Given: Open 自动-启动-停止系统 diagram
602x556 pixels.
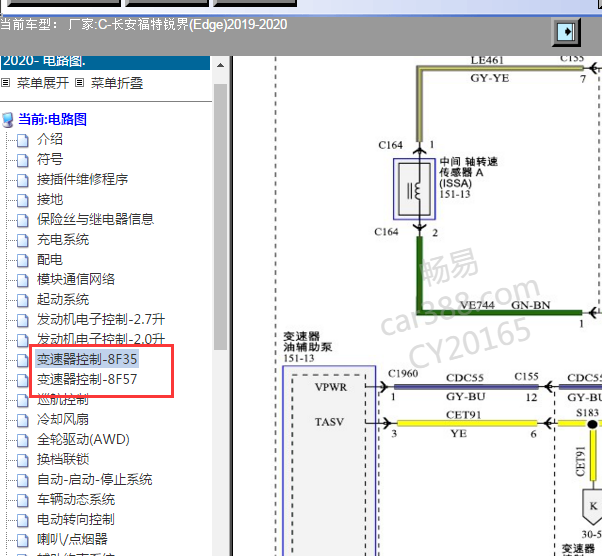Looking at the screenshot, I should (x=94, y=480).
